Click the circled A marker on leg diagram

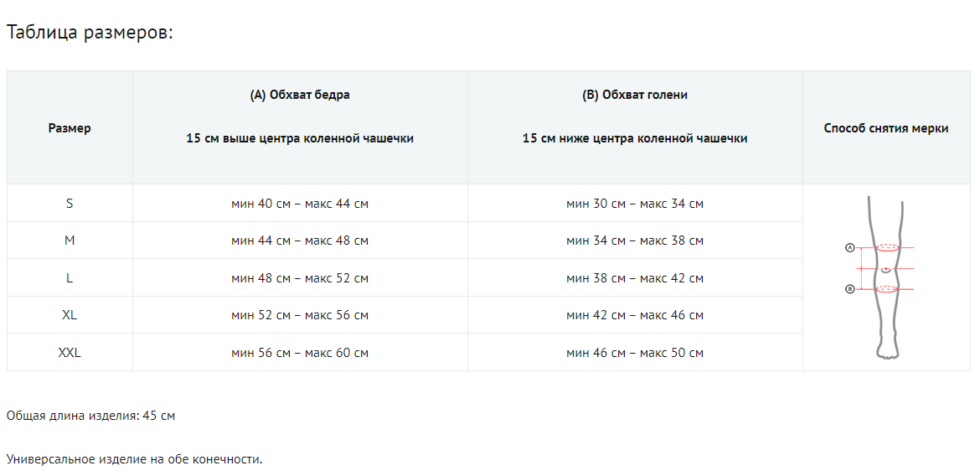pyautogui.click(x=849, y=248)
